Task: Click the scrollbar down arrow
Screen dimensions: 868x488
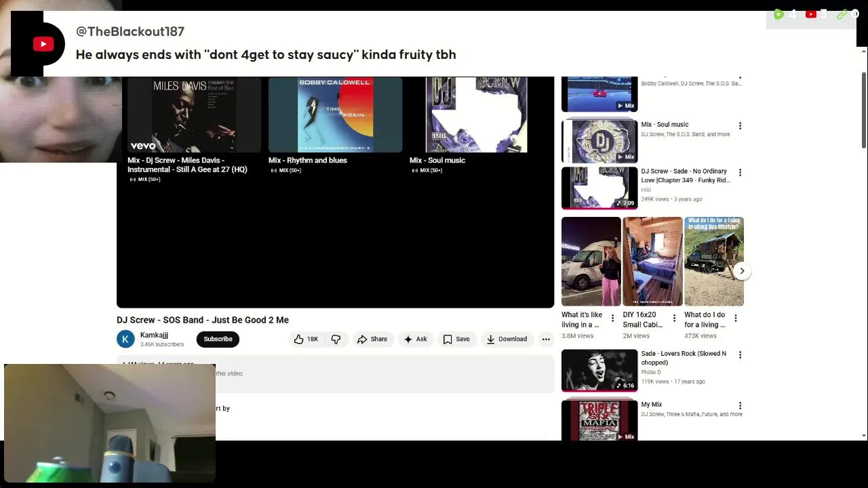Action: pos(864,436)
